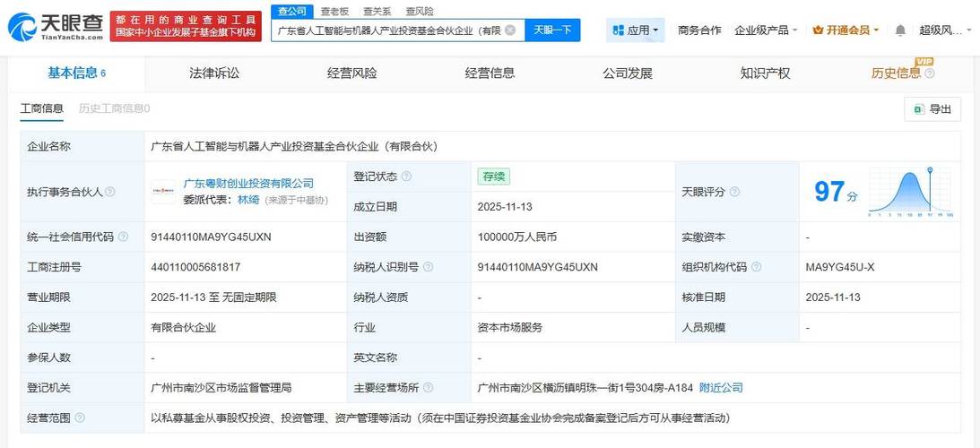Open the 开通会员 dropdown
980x448 pixels.
coord(845,30)
